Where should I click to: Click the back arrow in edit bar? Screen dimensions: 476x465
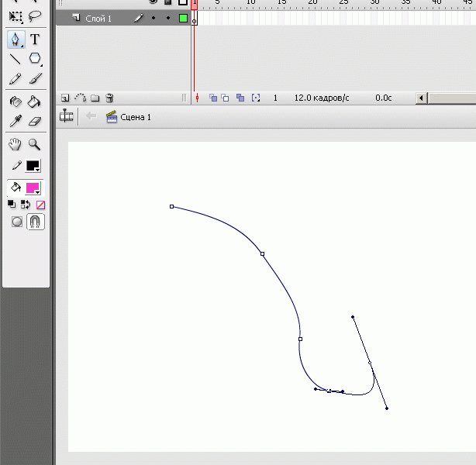pos(91,116)
